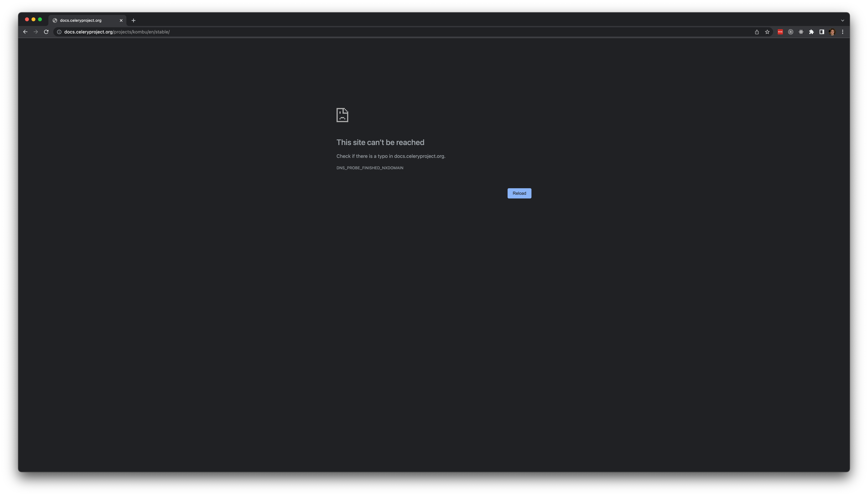This screenshot has width=868, height=496.
Task: Click the sad-page document icon
Action: (342, 115)
